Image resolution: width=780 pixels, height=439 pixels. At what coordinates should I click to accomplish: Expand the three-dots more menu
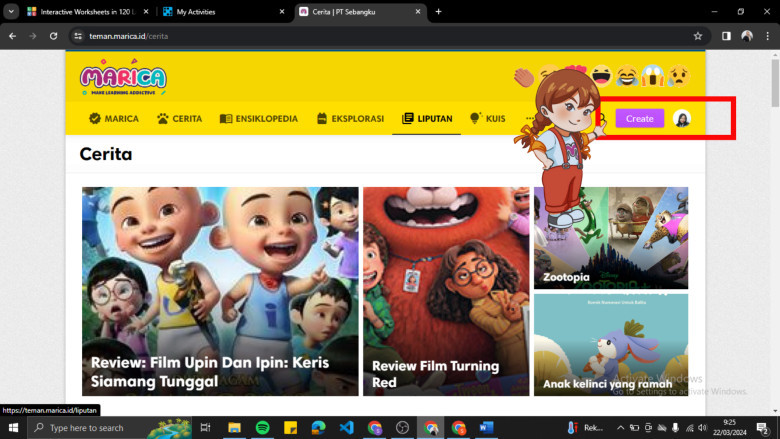coord(530,118)
